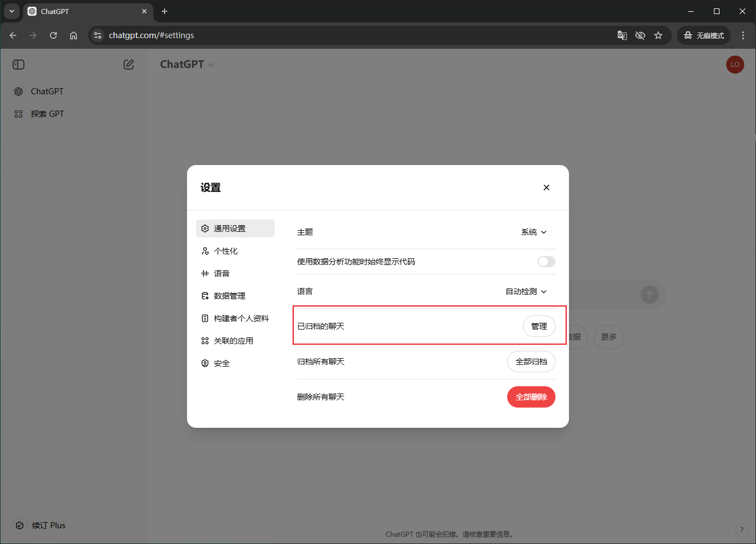Open the 关联的应用 settings tab

click(235, 341)
